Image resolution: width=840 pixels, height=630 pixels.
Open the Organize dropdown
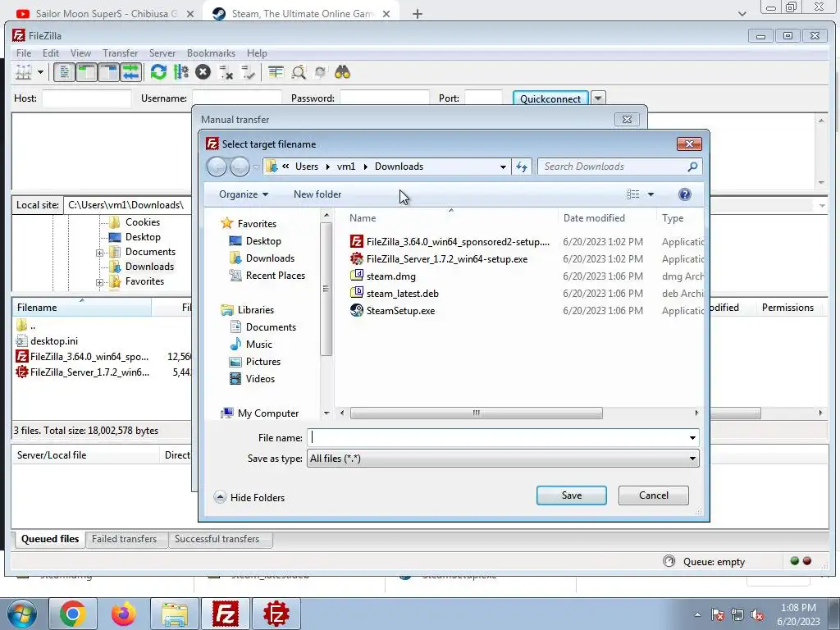[x=243, y=194]
